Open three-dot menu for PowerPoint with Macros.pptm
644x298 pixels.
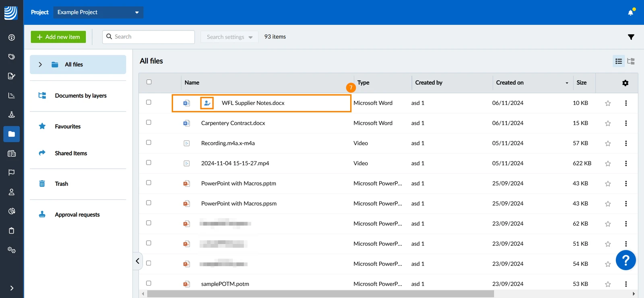pyautogui.click(x=626, y=183)
